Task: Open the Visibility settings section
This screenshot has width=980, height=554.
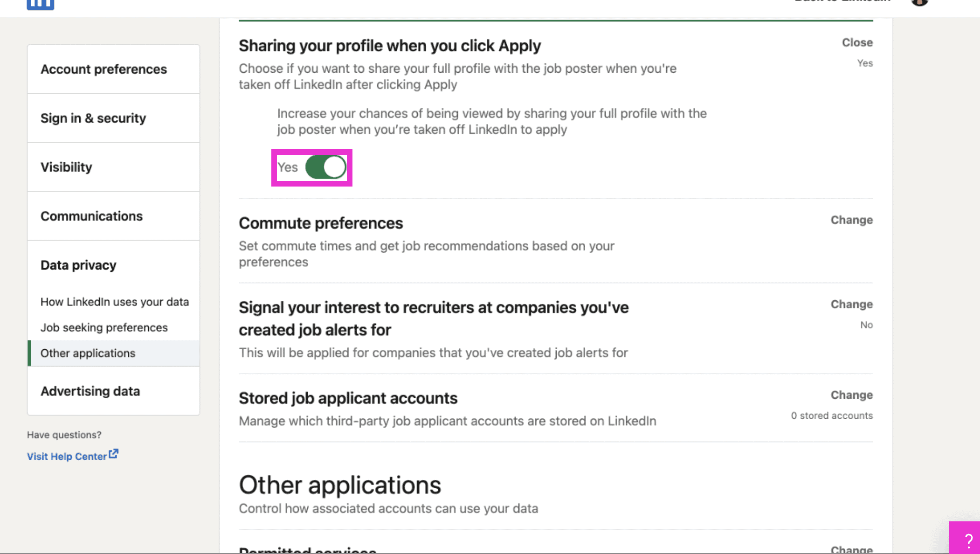Action: (66, 167)
